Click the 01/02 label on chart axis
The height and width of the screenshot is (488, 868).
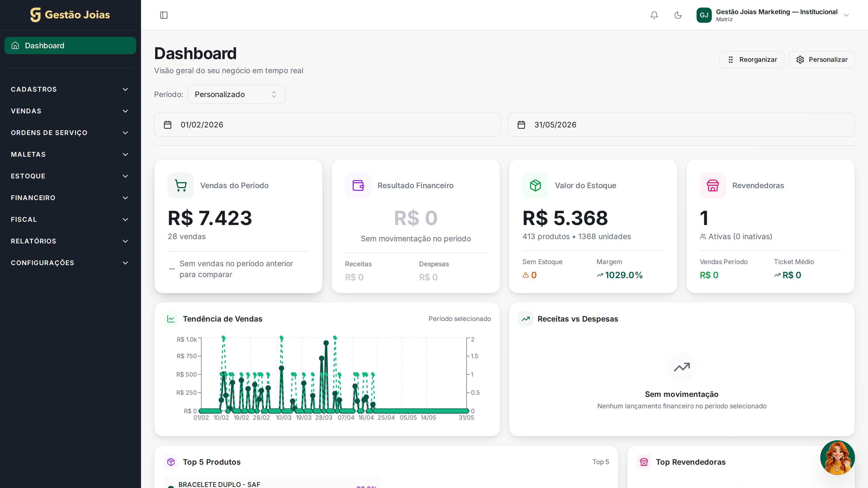(x=201, y=418)
